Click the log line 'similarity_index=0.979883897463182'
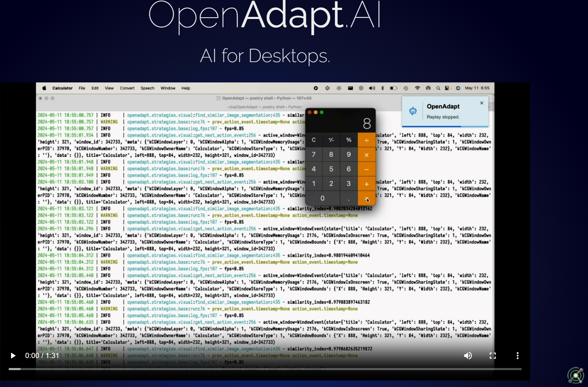 click(328, 302)
